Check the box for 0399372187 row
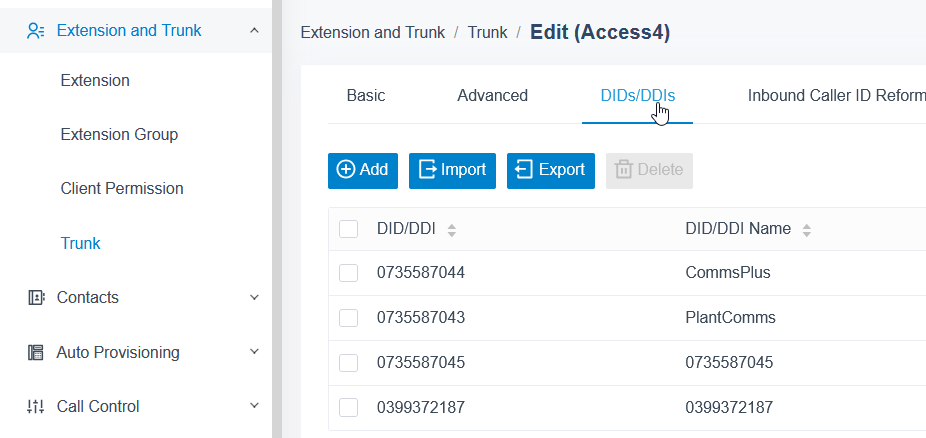Viewport: 926px width, 438px height. [348, 407]
